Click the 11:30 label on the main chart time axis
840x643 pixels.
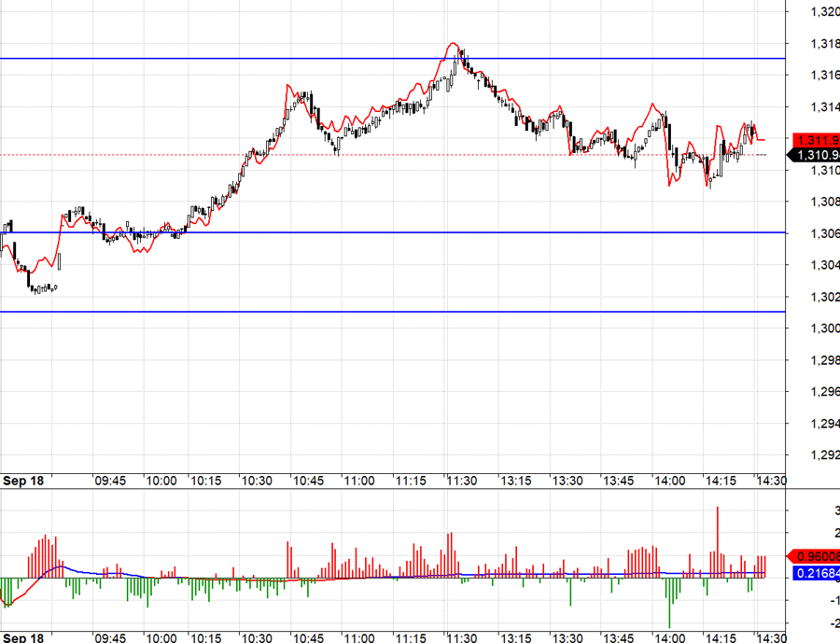[x=461, y=481]
